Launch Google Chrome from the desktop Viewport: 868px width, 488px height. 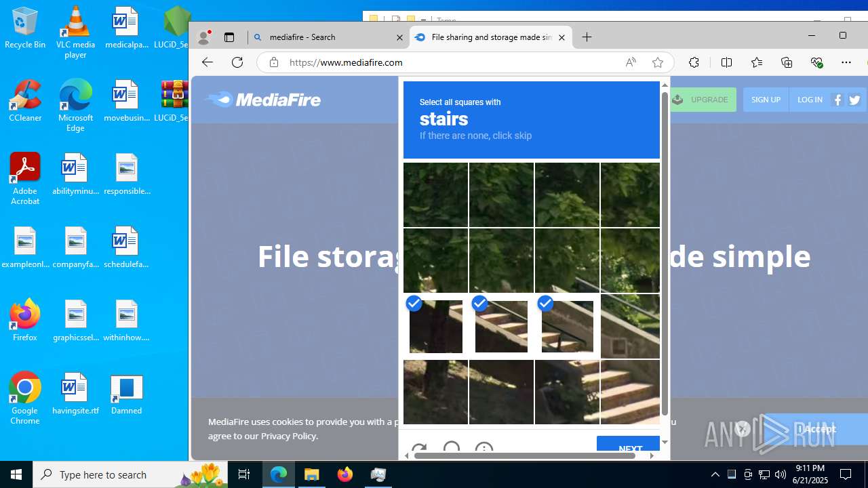25,399
